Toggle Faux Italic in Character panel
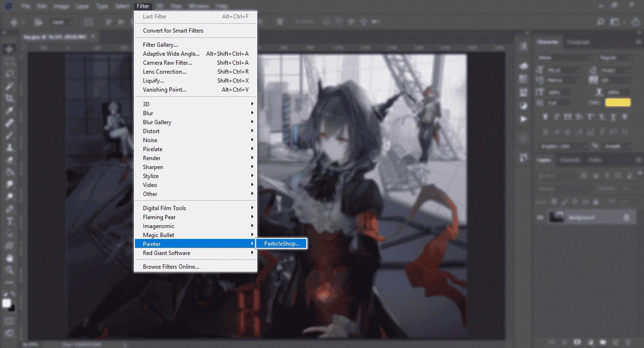This screenshot has height=348, width=644. click(558, 116)
